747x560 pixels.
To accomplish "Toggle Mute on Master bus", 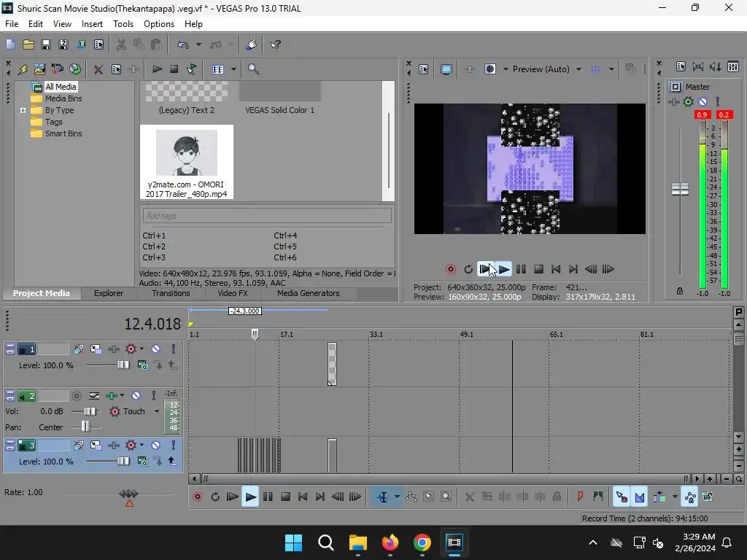I will point(703,101).
